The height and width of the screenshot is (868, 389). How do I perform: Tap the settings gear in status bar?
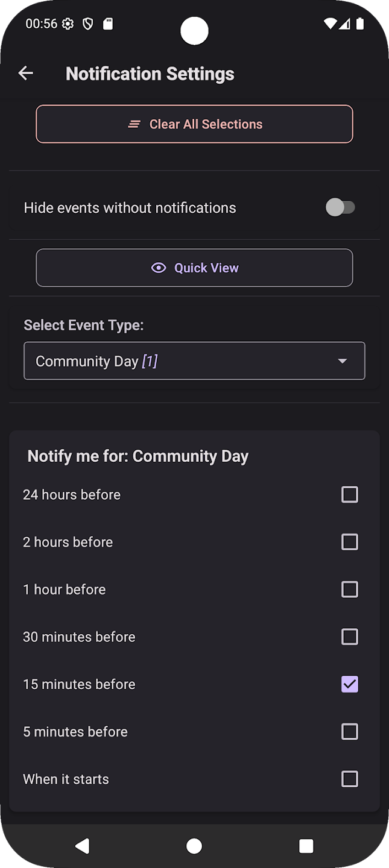point(68,24)
